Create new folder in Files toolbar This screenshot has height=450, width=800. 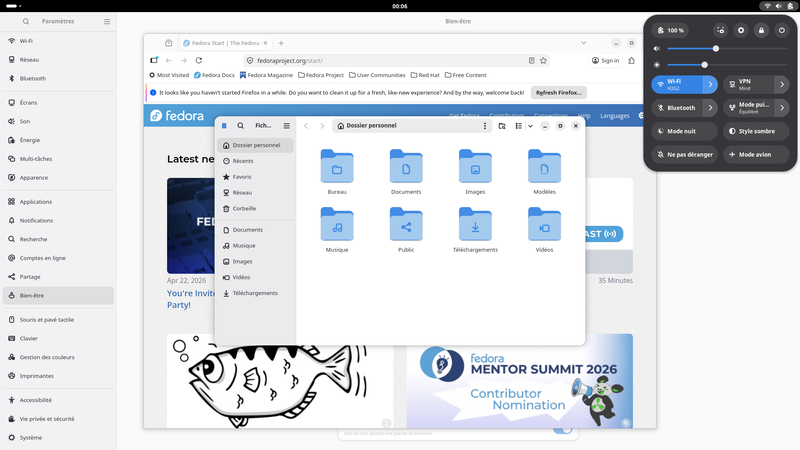[x=502, y=126]
